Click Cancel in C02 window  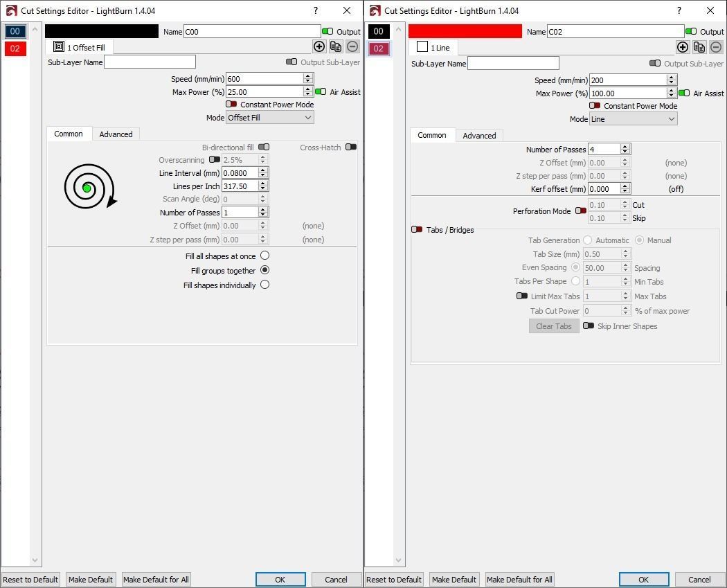pos(699,580)
